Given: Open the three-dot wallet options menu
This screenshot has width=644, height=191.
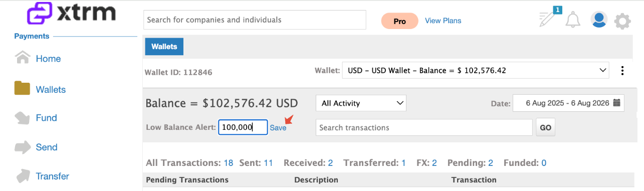Looking at the screenshot, I should (x=622, y=71).
